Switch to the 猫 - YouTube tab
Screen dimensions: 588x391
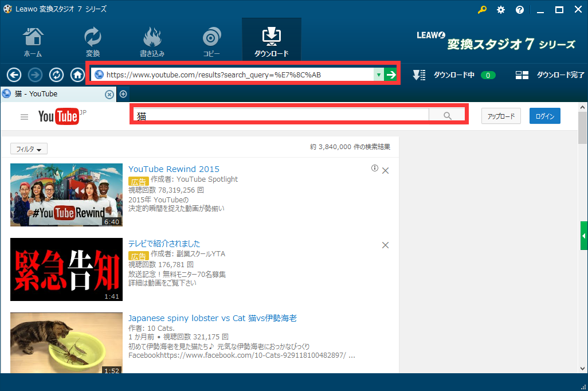tap(57, 93)
